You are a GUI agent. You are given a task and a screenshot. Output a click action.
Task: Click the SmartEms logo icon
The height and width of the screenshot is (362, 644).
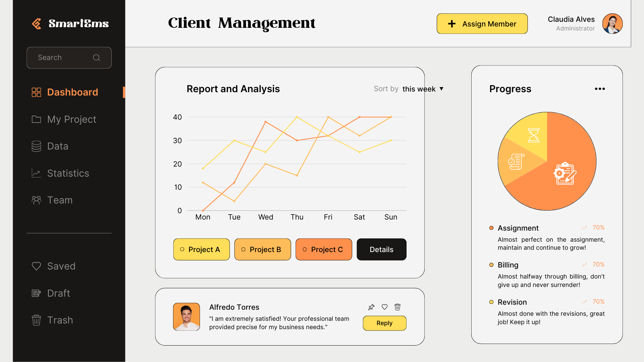37,24
